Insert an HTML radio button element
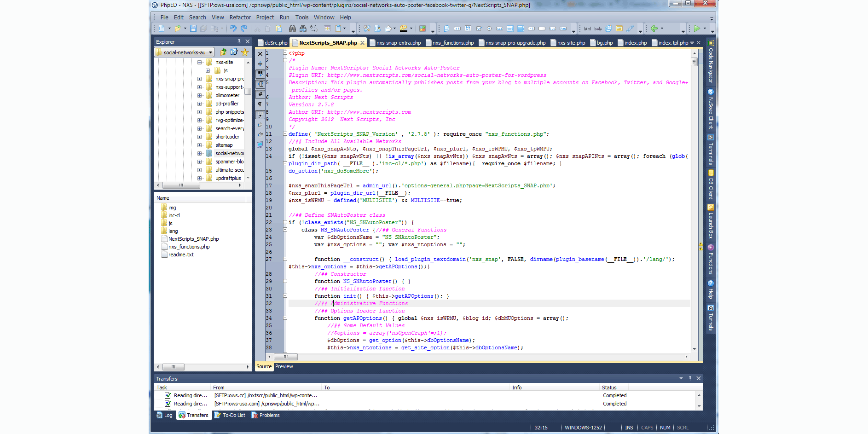The width and height of the screenshot is (868, 434). [489, 29]
